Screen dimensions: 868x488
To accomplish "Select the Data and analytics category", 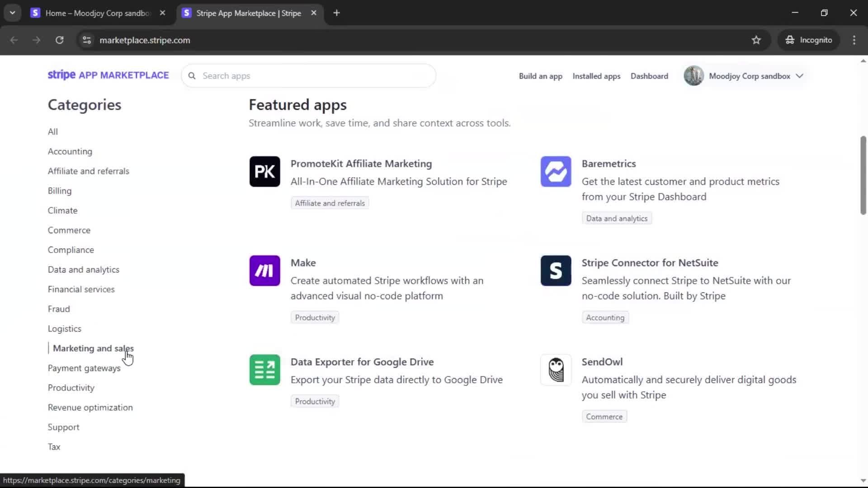I will (84, 270).
